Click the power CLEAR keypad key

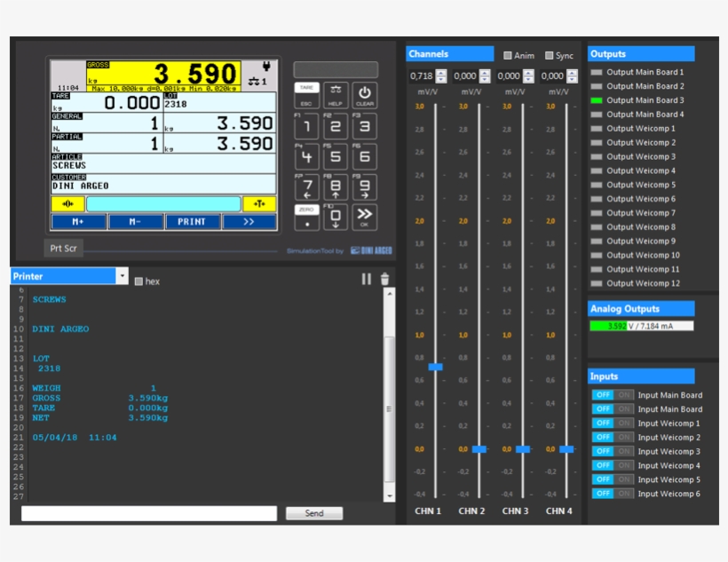[365, 95]
